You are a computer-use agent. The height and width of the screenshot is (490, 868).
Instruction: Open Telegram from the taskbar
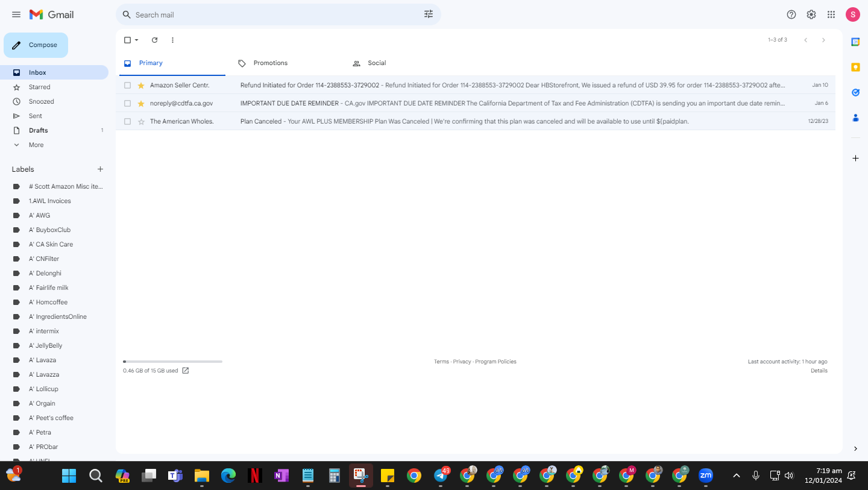[x=441, y=476]
